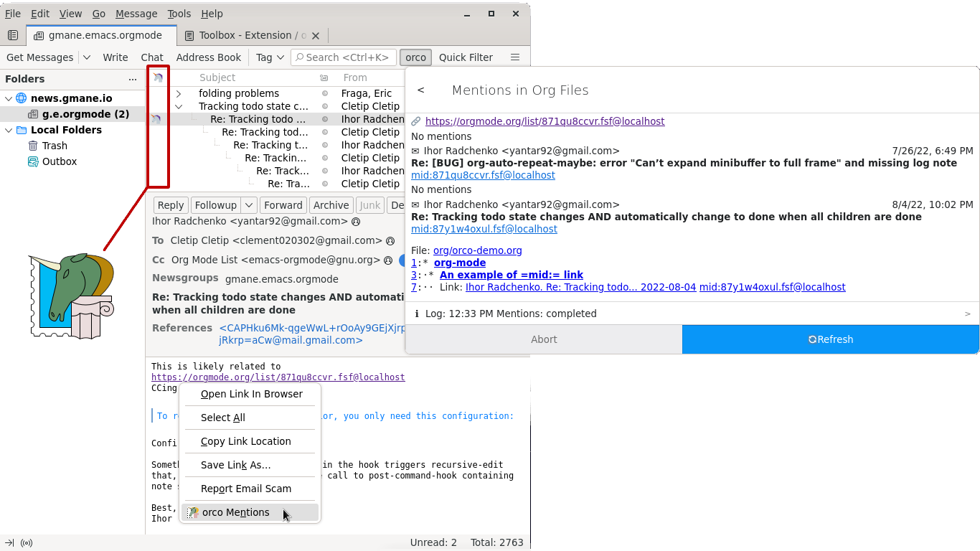
Task: Expand the log with the right chevron
Action: (967, 314)
